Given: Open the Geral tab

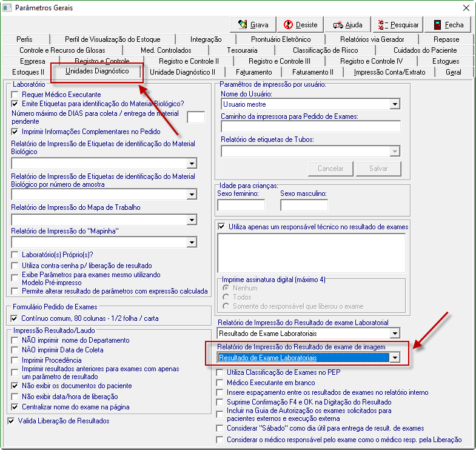Looking at the screenshot, I should click(453, 72).
